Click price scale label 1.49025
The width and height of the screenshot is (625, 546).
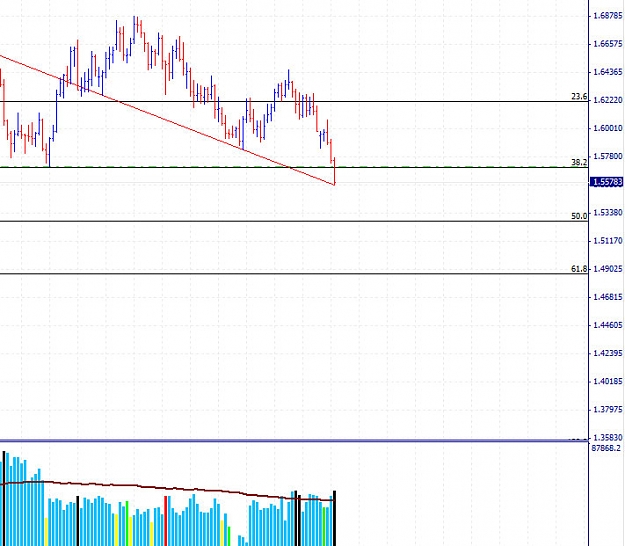click(x=608, y=269)
